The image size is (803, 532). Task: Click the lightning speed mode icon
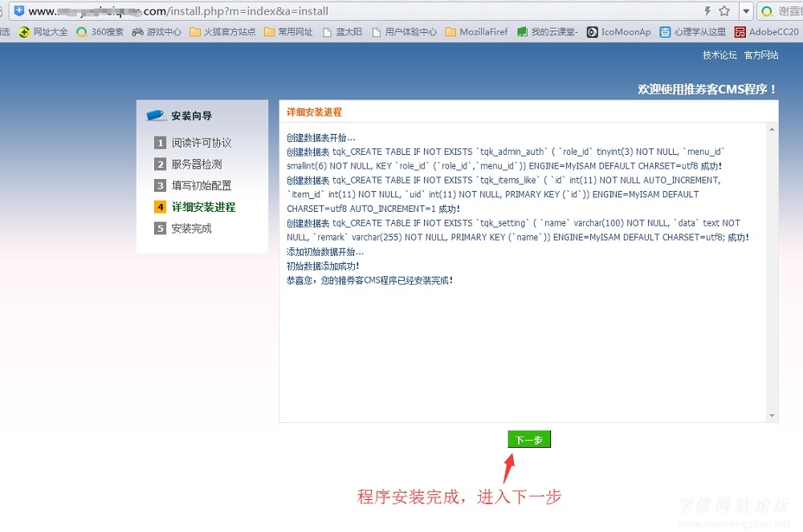coord(707,11)
